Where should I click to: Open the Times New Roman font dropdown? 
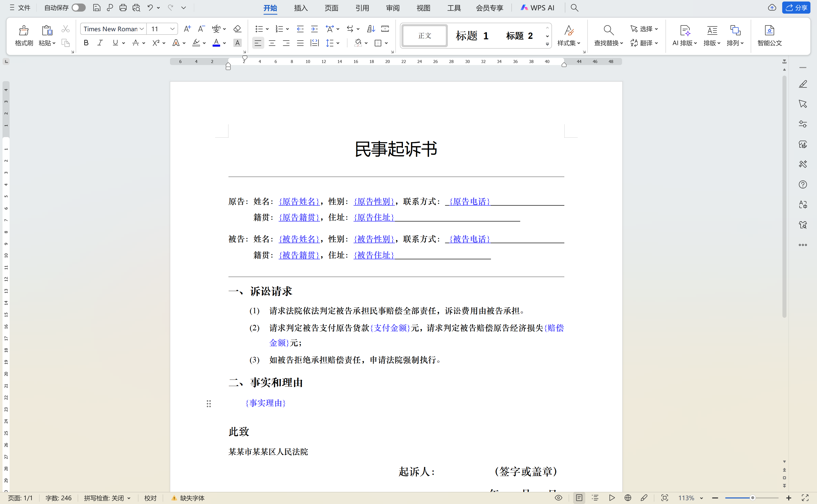[142, 29]
